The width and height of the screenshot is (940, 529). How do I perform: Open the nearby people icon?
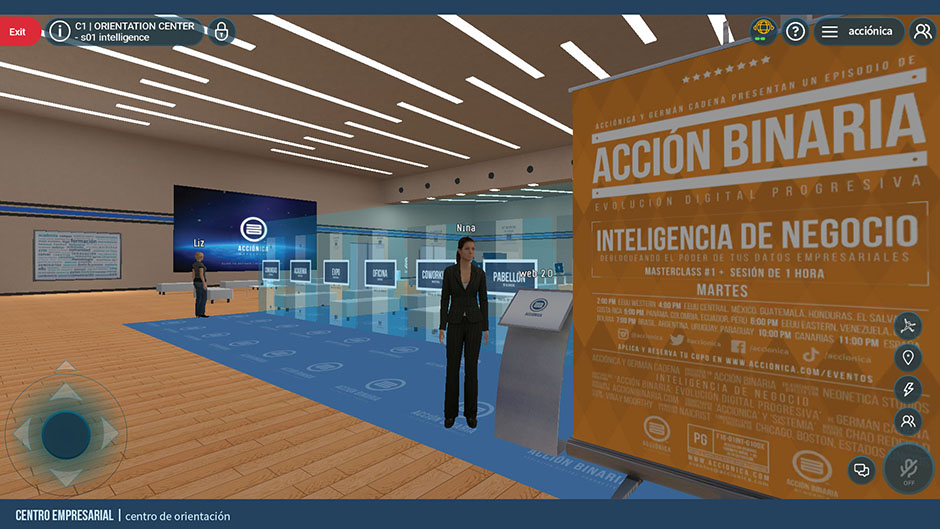[x=908, y=421]
